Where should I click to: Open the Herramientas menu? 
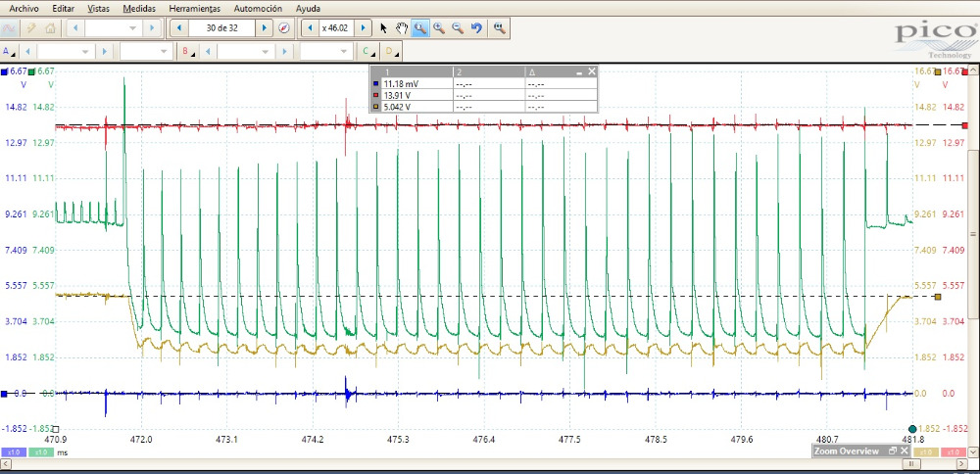pyautogui.click(x=194, y=7)
